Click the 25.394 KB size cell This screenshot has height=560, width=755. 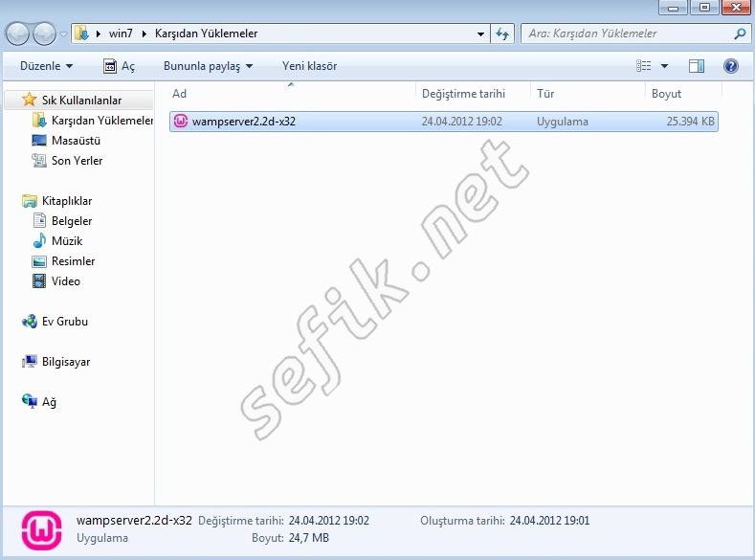[691, 122]
